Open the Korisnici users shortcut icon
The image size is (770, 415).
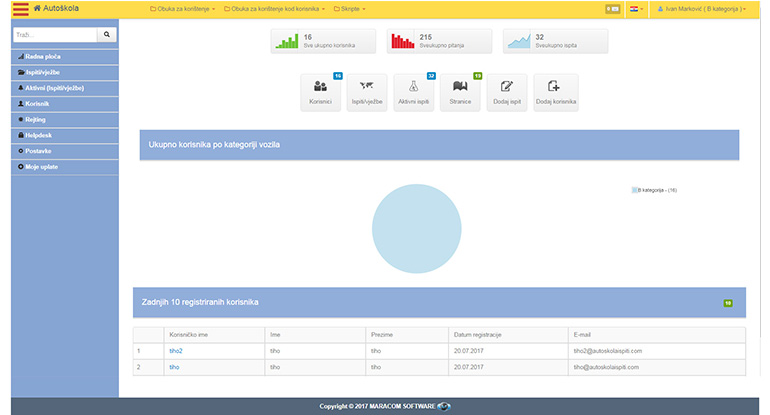tap(321, 88)
